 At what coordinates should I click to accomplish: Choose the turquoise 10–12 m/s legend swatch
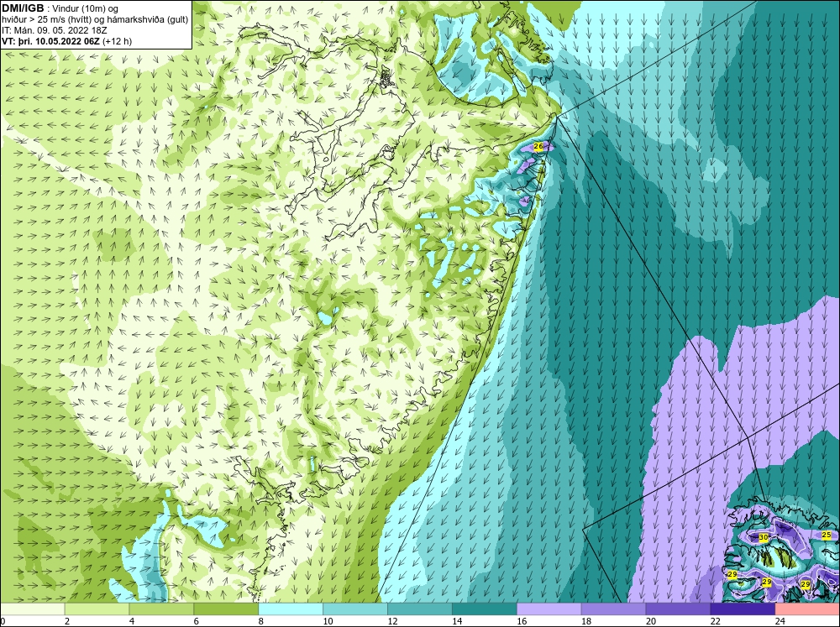[x=355, y=609]
